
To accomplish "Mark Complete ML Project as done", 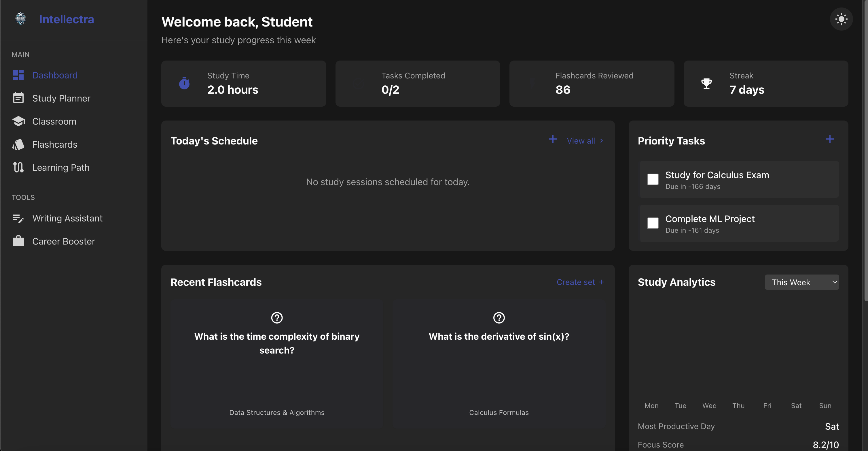I will point(653,223).
